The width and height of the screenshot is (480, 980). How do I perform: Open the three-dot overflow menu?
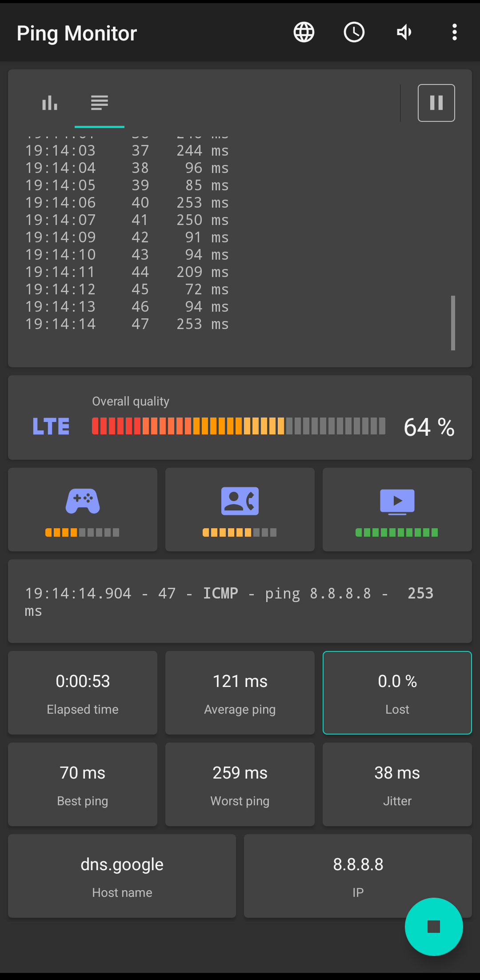tap(454, 32)
